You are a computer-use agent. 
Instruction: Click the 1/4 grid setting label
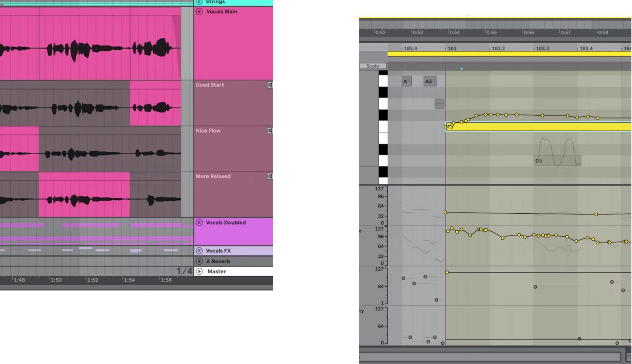pyautogui.click(x=184, y=271)
